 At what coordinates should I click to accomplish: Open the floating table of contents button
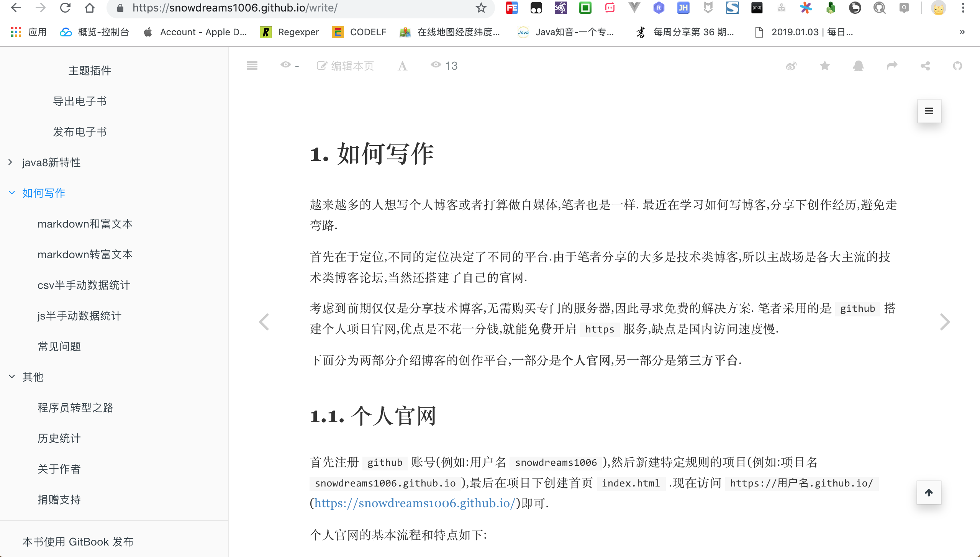pos(929,111)
